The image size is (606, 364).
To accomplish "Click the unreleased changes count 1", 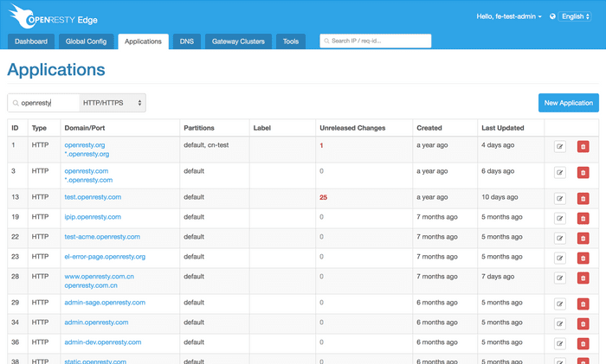I will tap(321, 145).
